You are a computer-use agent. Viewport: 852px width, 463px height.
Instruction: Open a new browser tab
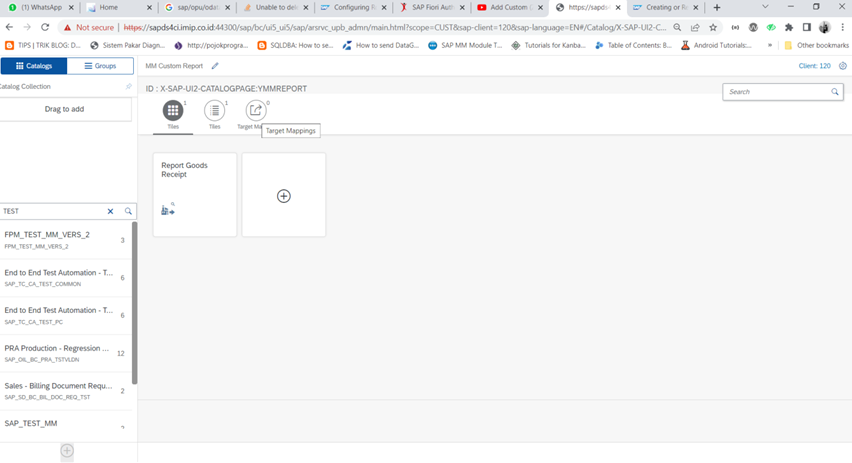(717, 8)
